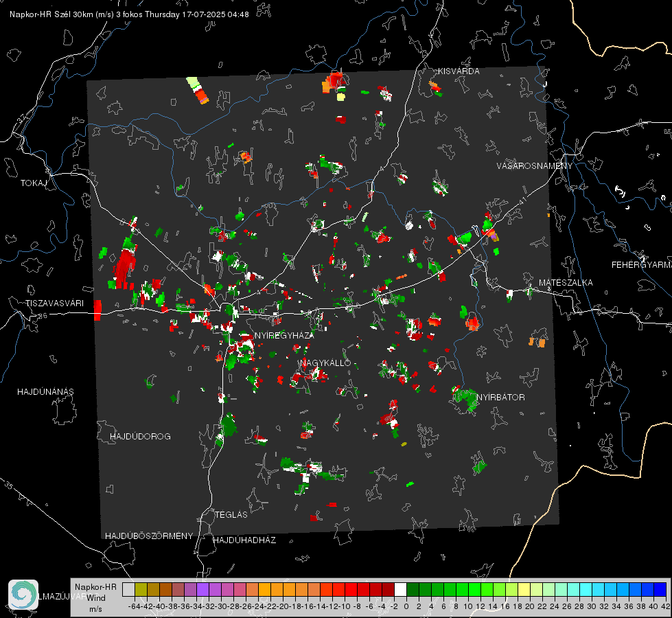Select the dark blue rightmost legend swatch
The width and height of the screenshot is (672, 618).
point(660,590)
